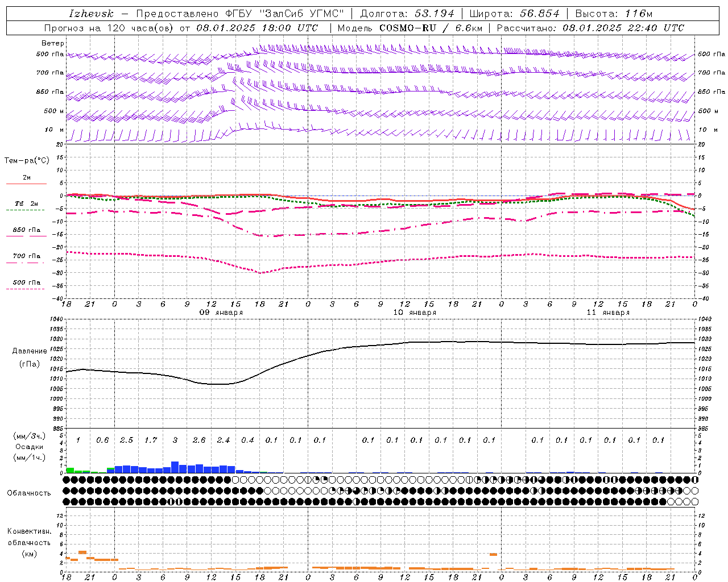Click the '(мм/1ч.)' precipitation unit label

[30, 458]
